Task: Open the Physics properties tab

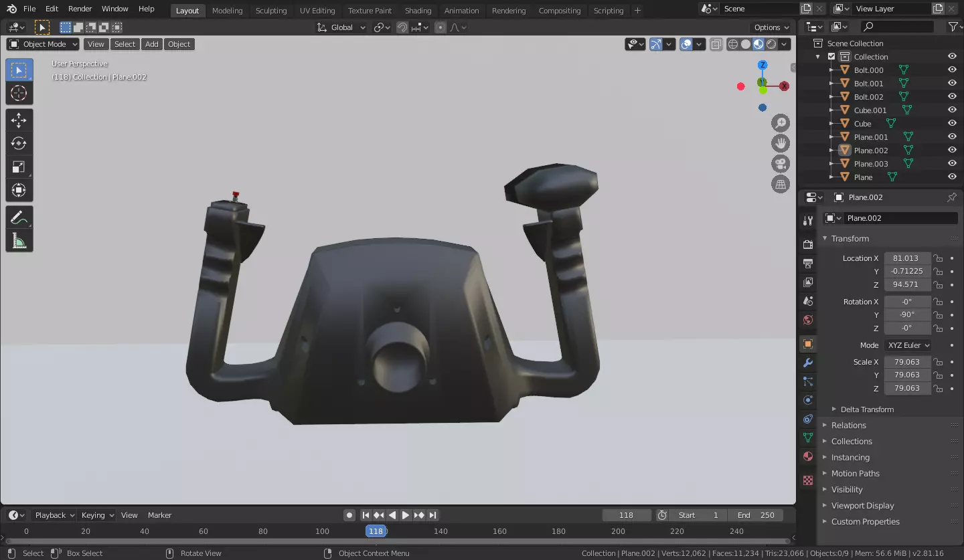Action: 808,400
